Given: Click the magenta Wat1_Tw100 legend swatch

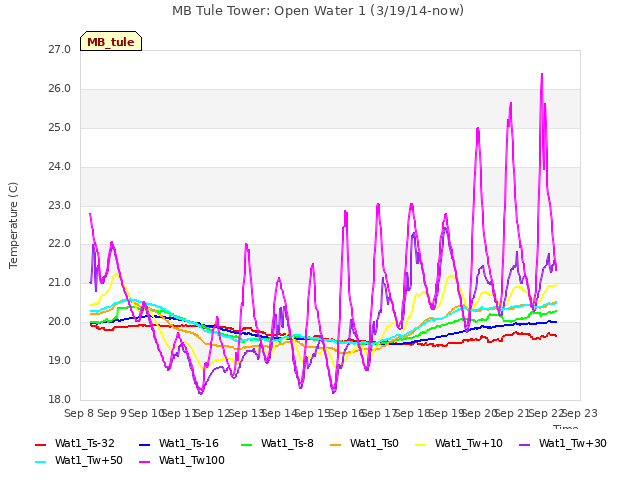Looking at the screenshot, I should click(145, 461).
